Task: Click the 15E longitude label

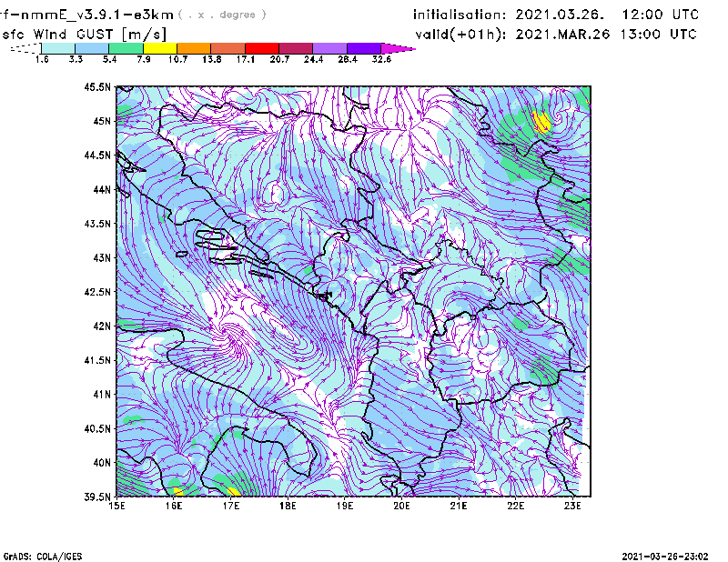Action: (116, 506)
